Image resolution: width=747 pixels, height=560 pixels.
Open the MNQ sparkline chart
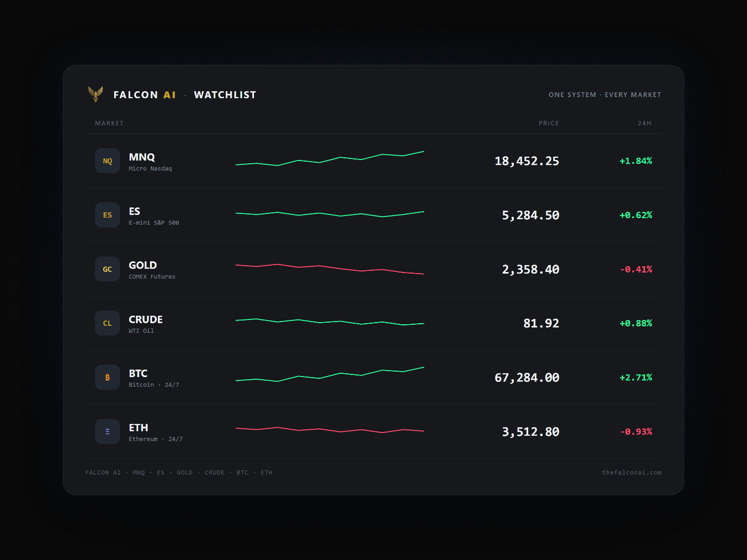330,159
